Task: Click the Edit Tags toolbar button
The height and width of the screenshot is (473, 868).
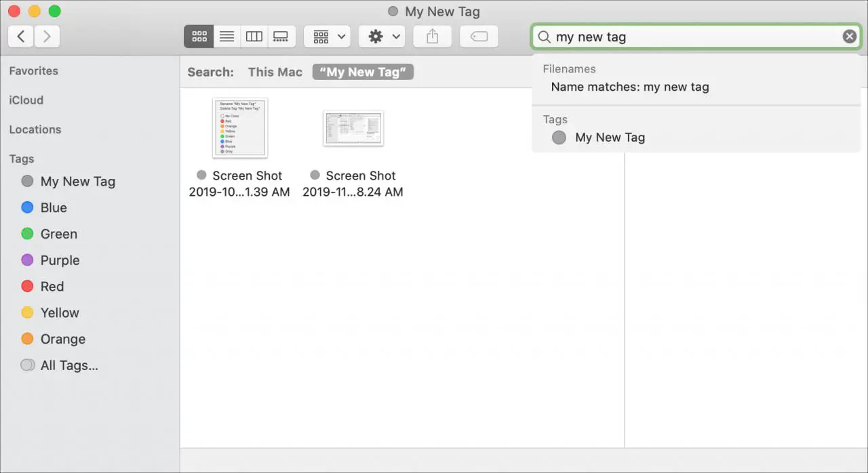Action: (479, 37)
